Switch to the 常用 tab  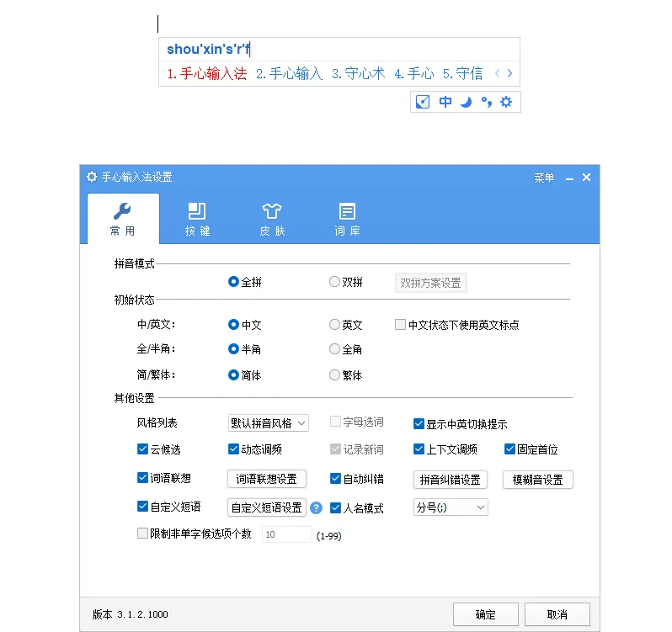tap(123, 219)
